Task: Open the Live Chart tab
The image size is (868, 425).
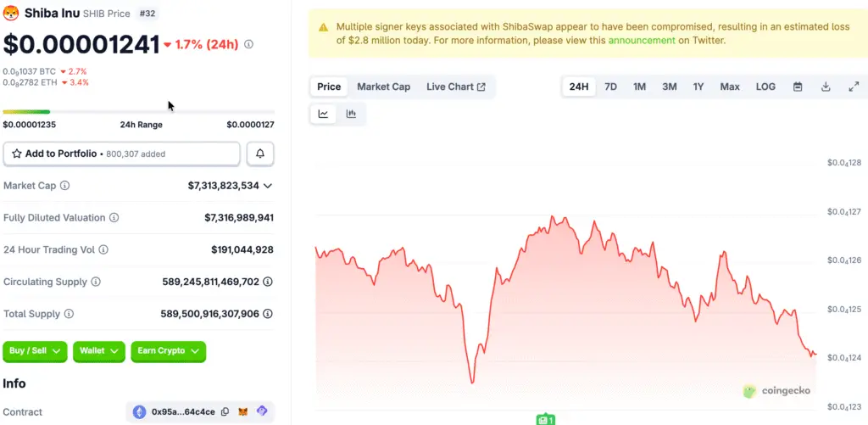Action: (455, 87)
